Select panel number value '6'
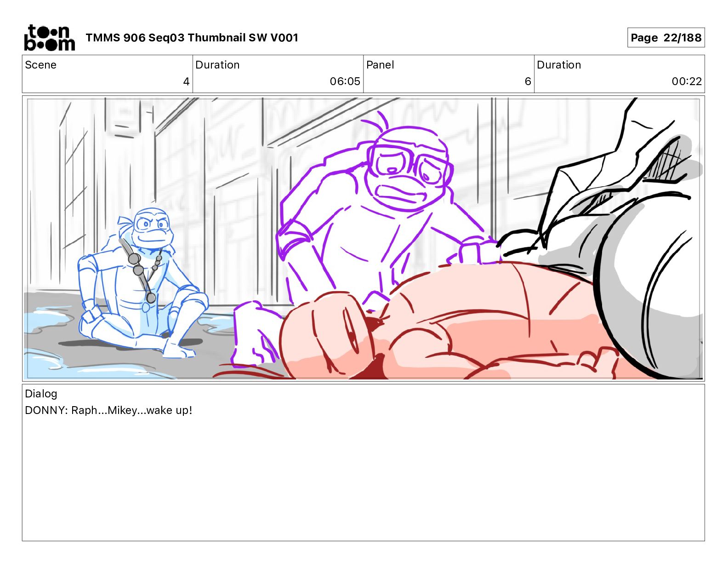 click(528, 81)
